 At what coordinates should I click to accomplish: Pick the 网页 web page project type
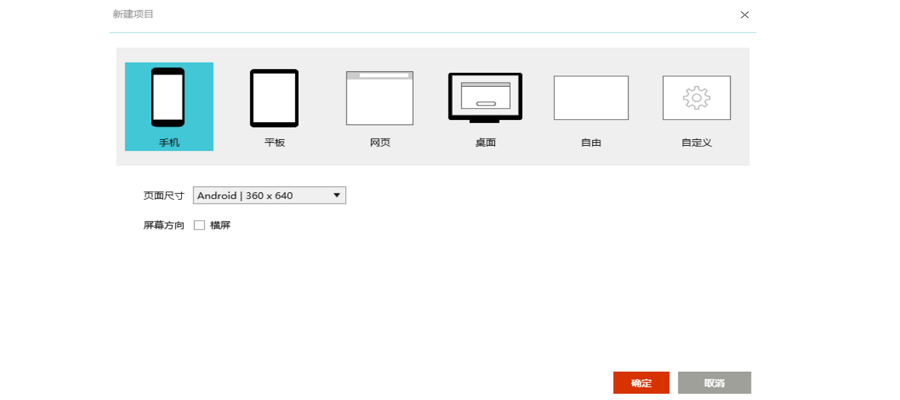coord(379,107)
